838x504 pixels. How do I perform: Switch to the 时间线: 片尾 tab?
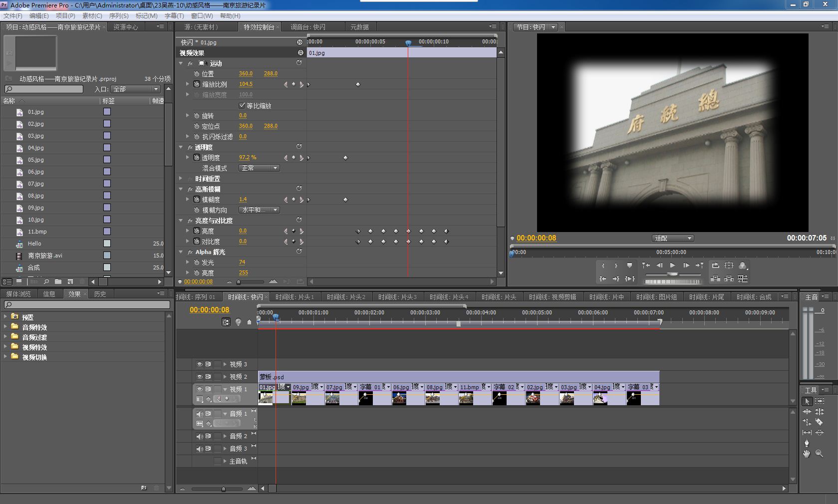point(706,297)
